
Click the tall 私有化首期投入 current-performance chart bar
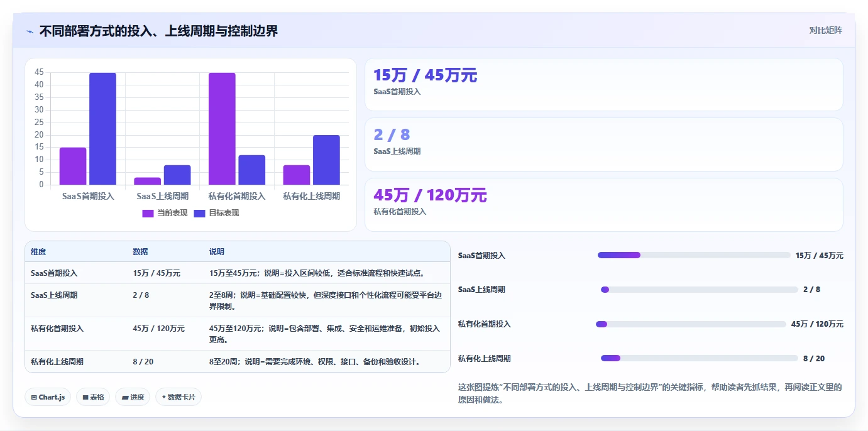pos(222,129)
